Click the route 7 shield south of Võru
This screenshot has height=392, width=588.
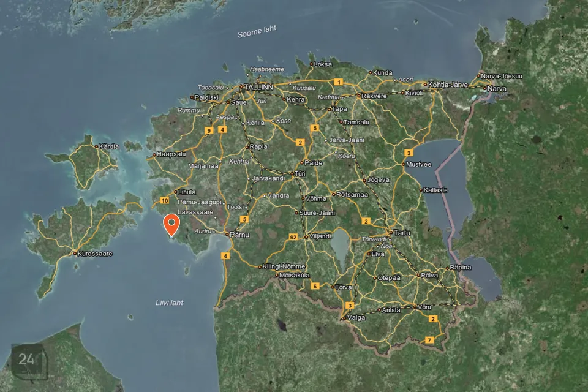coord(429,339)
